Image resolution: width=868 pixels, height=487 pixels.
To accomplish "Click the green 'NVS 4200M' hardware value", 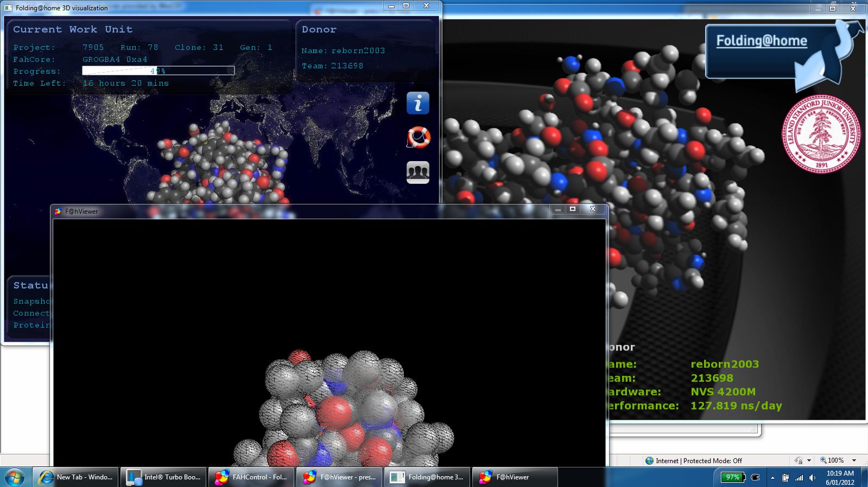I will point(723,392).
